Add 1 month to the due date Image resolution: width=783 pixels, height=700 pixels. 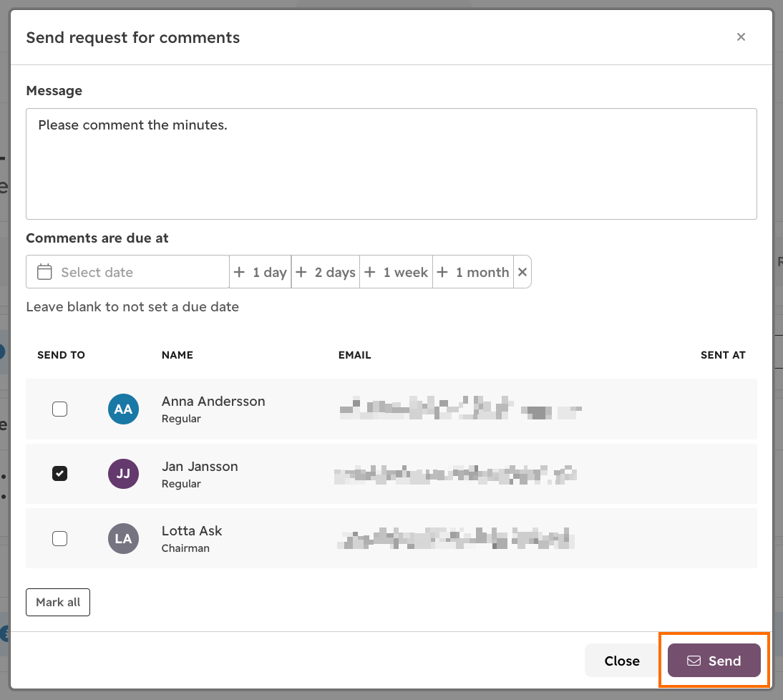tap(473, 272)
